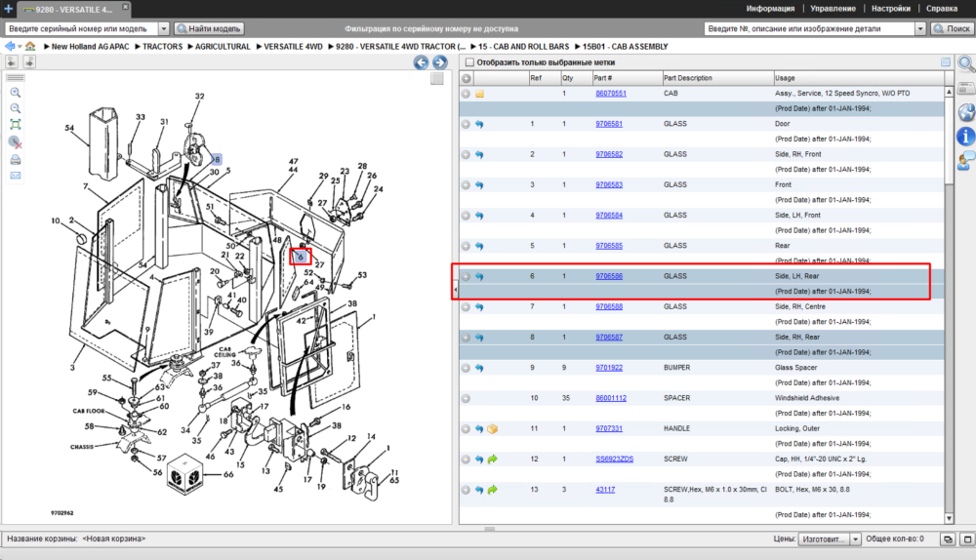This screenshot has height=560, width=976.
Task: Toggle the add circle for BUMPER row
Action: pyautogui.click(x=466, y=369)
